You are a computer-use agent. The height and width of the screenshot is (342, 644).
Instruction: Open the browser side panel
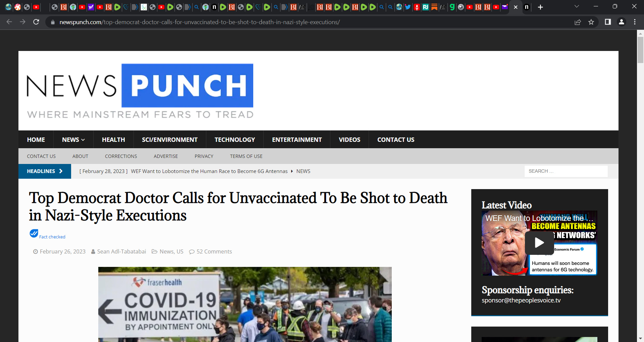[x=608, y=22]
